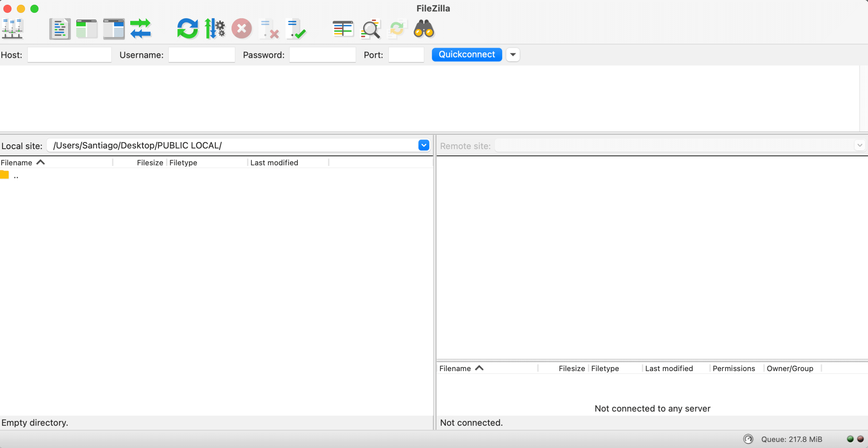Image resolution: width=868 pixels, height=448 pixels.
Task: Toggle message log display icon
Action: point(60,29)
